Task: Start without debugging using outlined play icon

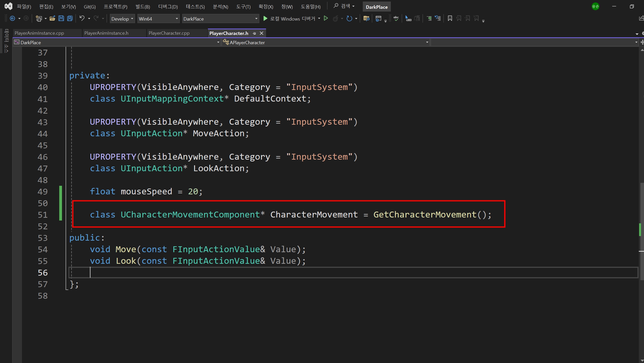Action: (x=326, y=19)
